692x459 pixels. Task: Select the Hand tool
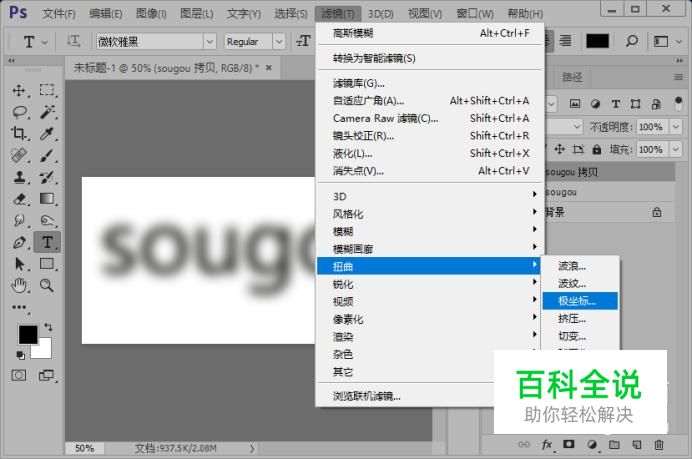tap(19, 286)
